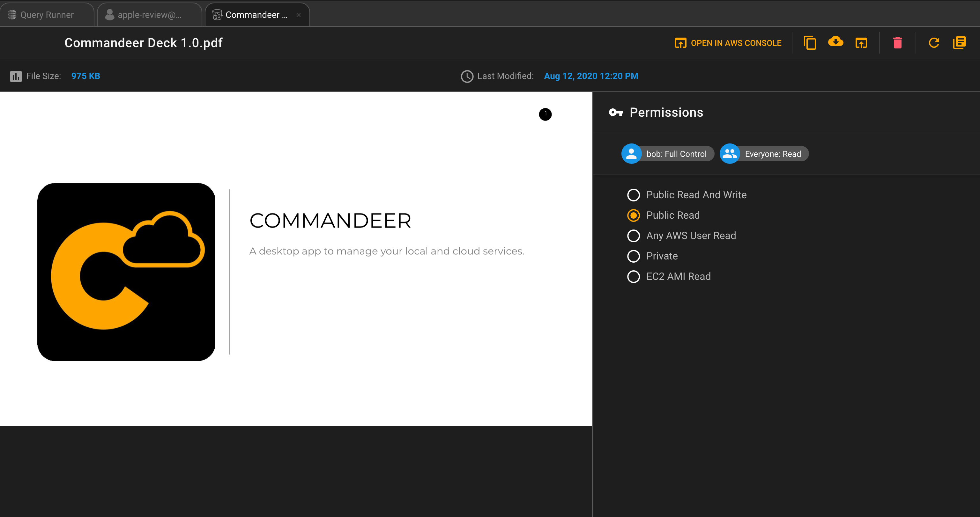The image size is (980, 517).
Task: Select the Public Read And Write option
Action: tap(687, 195)
